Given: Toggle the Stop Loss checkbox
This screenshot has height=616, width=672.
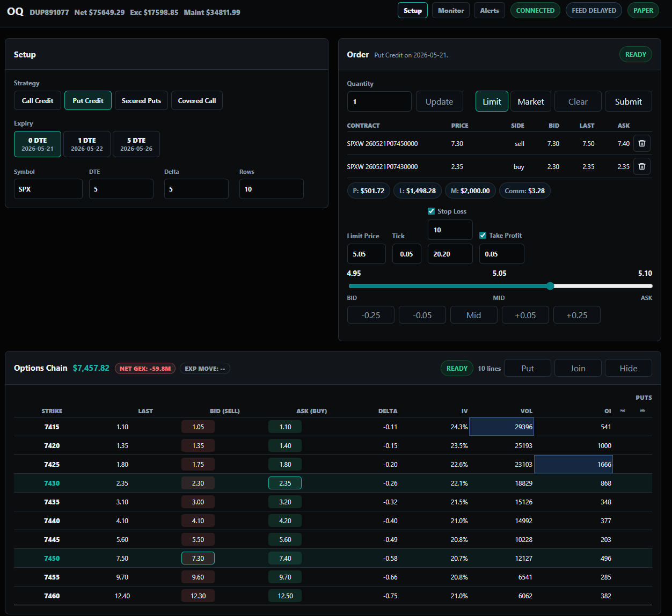Looking at the screenshot, I should click(431, 211).
